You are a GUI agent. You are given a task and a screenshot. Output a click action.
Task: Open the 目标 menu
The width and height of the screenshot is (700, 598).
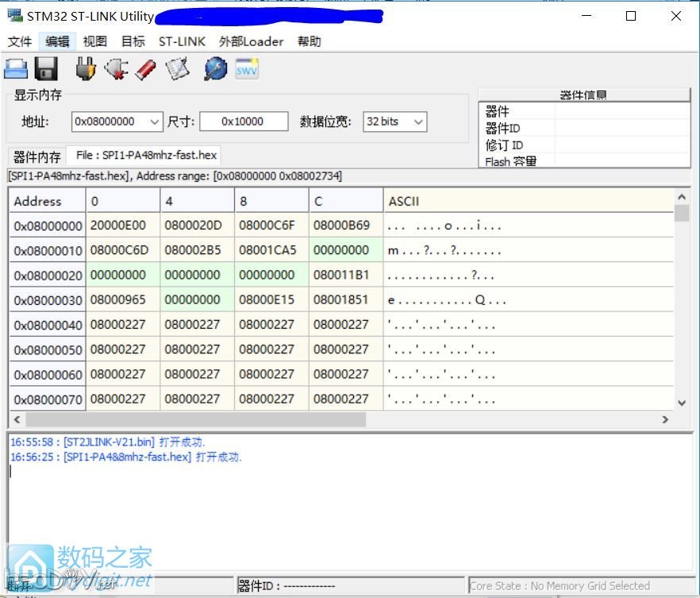[133, 41]
